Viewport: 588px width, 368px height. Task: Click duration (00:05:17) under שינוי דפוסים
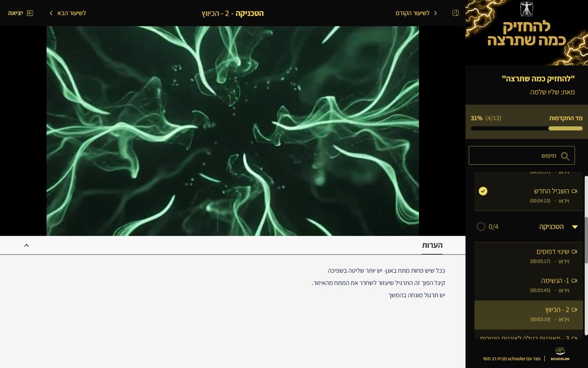tap(540, 262)
